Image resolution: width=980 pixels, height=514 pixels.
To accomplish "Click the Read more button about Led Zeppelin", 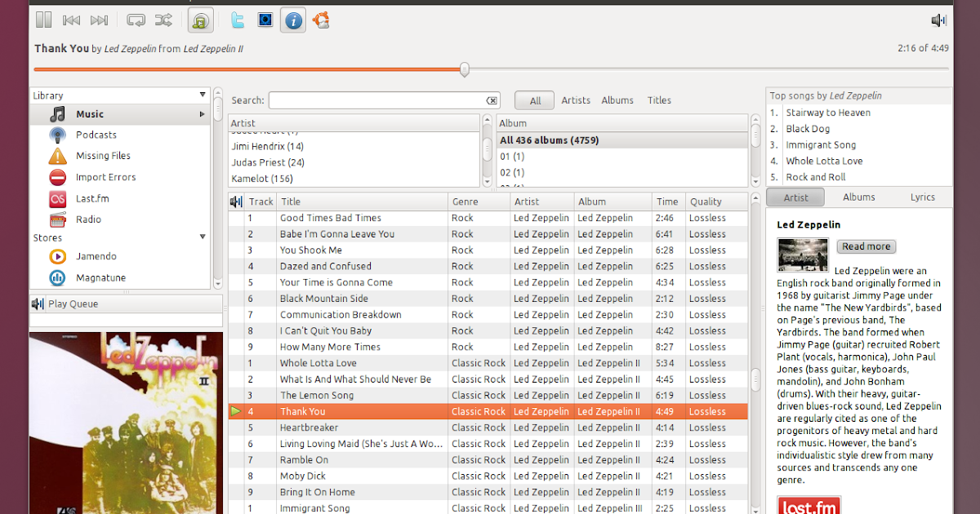I will pyautogui.click(x=868, y=246).
